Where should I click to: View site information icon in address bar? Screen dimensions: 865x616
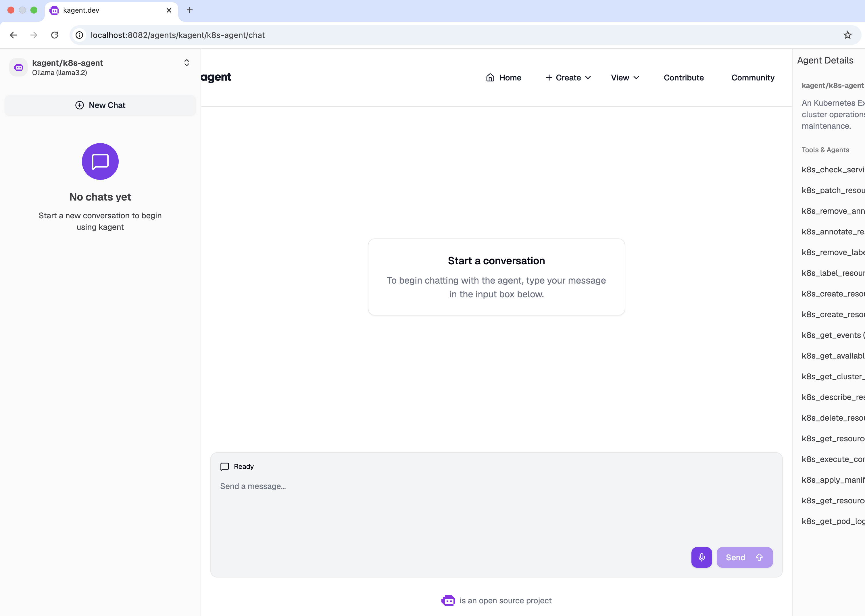pos(79,35)
